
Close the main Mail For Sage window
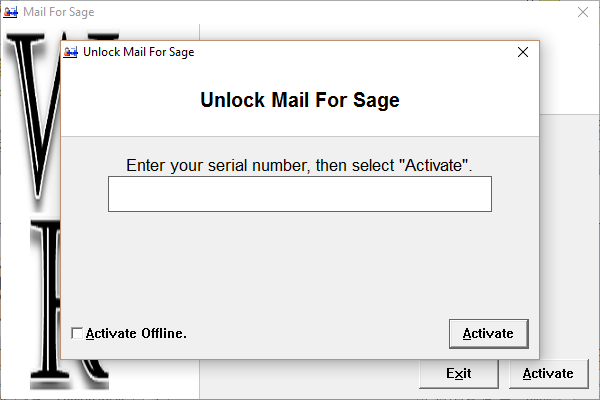coord(583,12)
